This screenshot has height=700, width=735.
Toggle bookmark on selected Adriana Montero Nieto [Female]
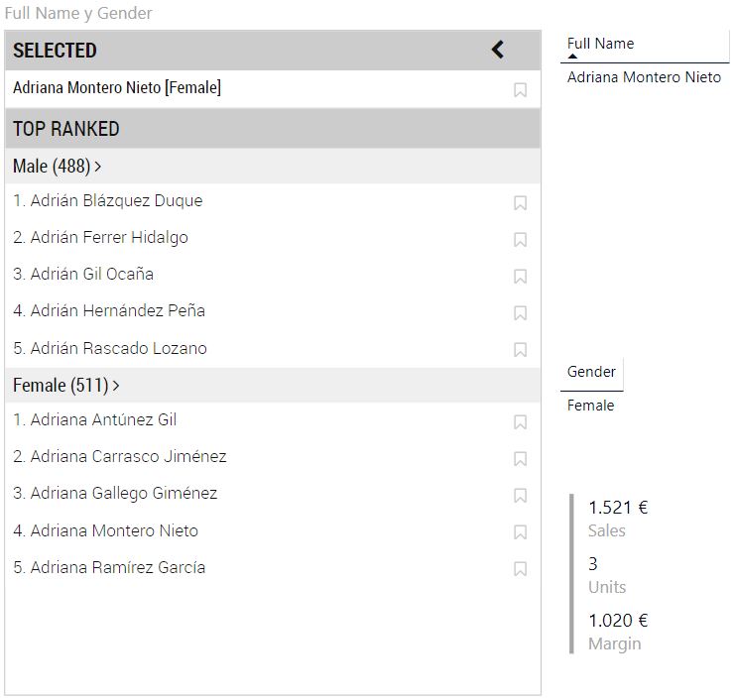click(x=520, y=90)
